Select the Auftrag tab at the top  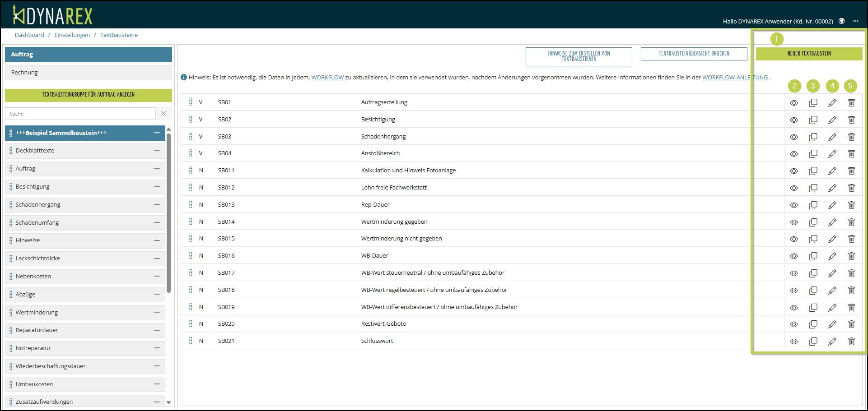(88, 54)
